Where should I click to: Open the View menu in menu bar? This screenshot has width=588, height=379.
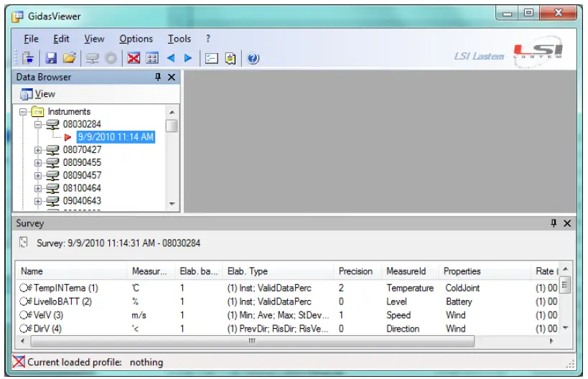[x=94, y=39]
